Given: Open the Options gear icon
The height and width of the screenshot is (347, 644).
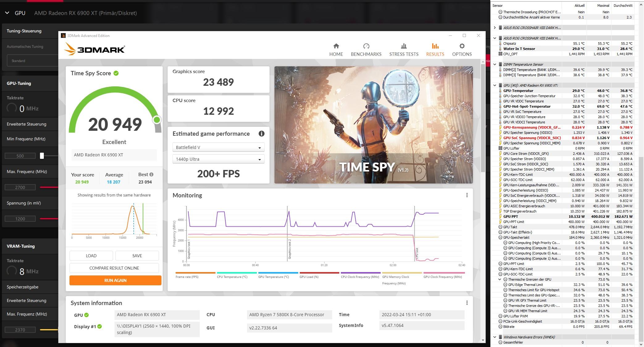Looking at the screenshot, I should [462, 46].
